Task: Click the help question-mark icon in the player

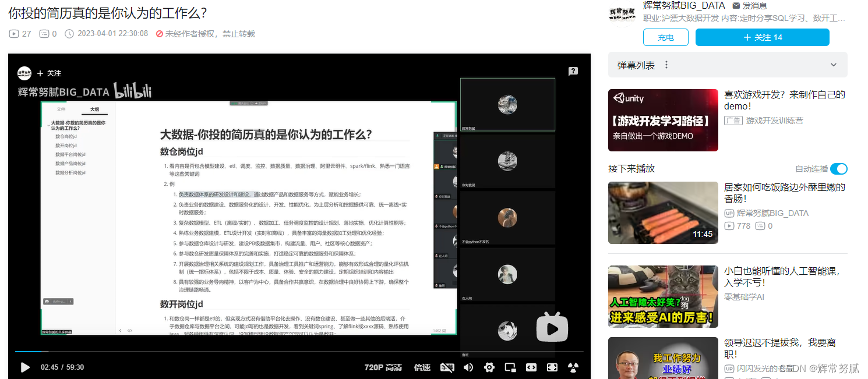Action: point(573,71)
